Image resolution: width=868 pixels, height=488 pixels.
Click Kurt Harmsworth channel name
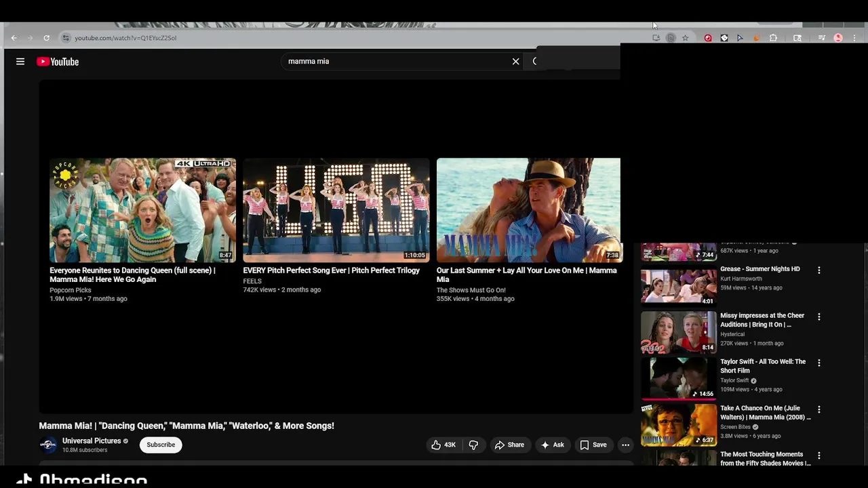click(741, 279)
